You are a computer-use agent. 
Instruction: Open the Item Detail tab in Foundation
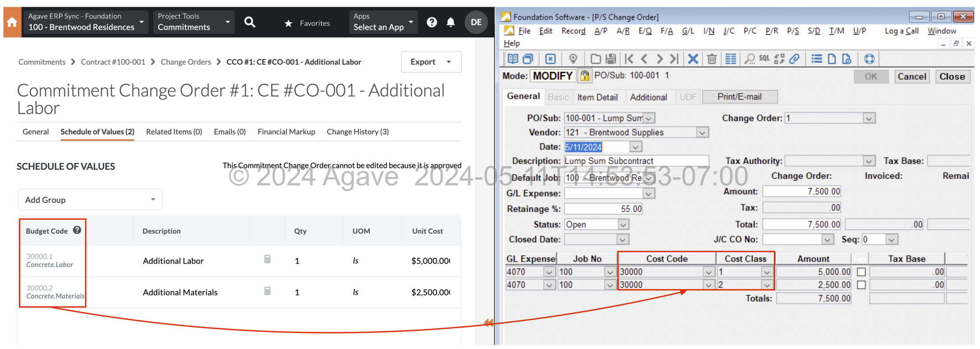coord(597,97)
